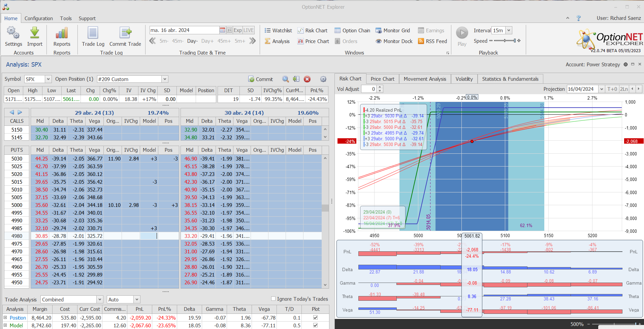Open the Reports chart icon
The image size is (644, 329).
(x=62, y=33)
